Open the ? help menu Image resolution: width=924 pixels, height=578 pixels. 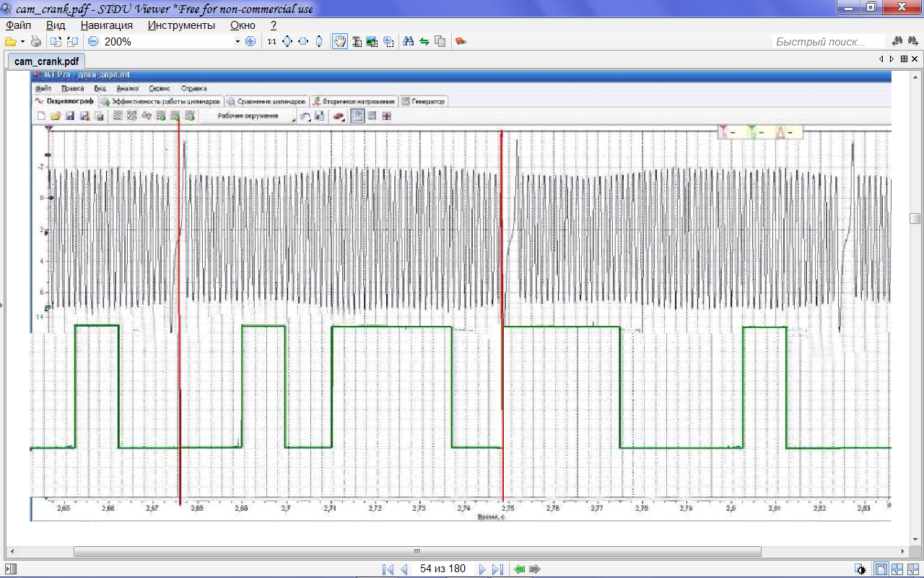click(x=274, y=25)
